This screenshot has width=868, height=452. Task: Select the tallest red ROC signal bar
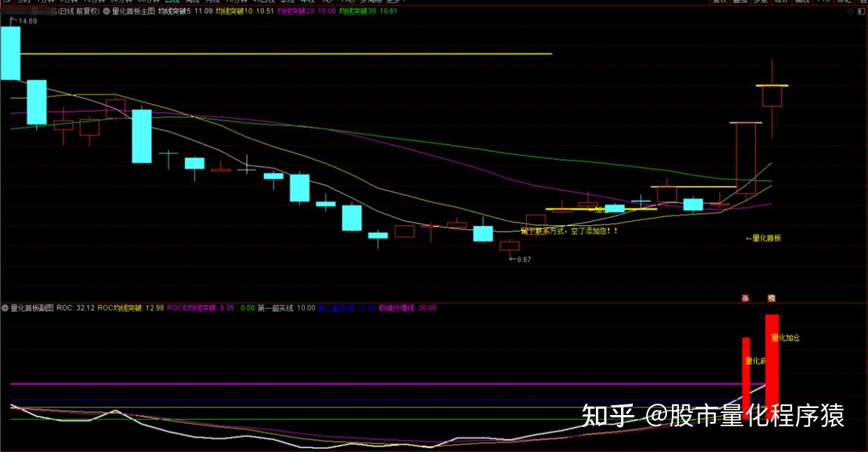coord(772,366)
